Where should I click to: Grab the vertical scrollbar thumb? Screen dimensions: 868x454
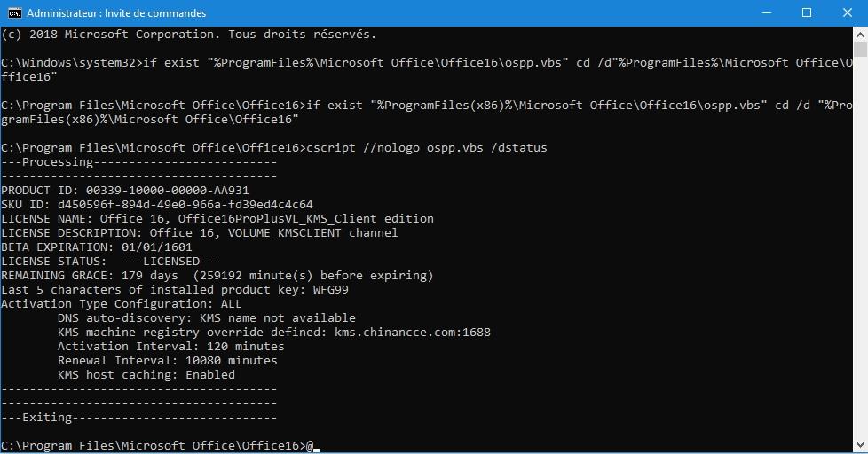(x=860, y=50)
